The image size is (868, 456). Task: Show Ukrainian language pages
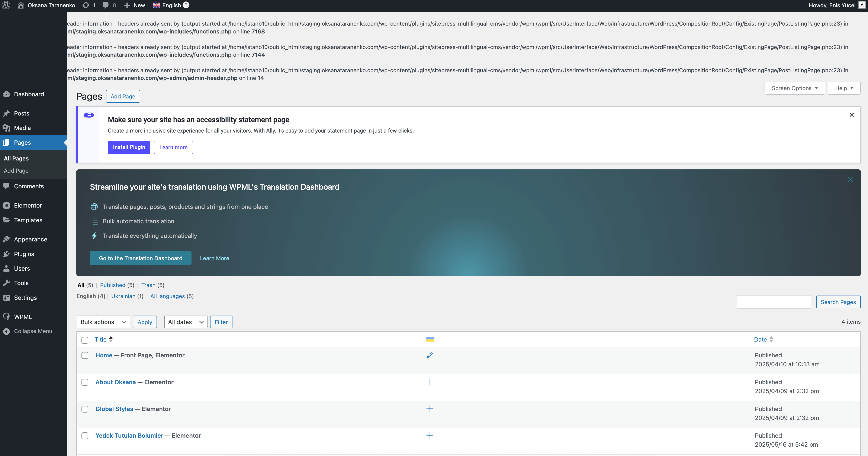click(x=123, y=296)
